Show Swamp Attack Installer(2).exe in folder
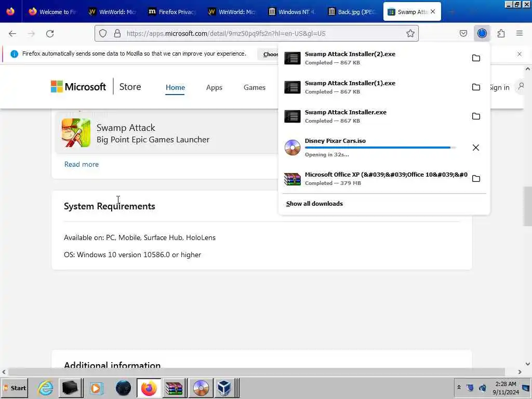 [476, 58]
